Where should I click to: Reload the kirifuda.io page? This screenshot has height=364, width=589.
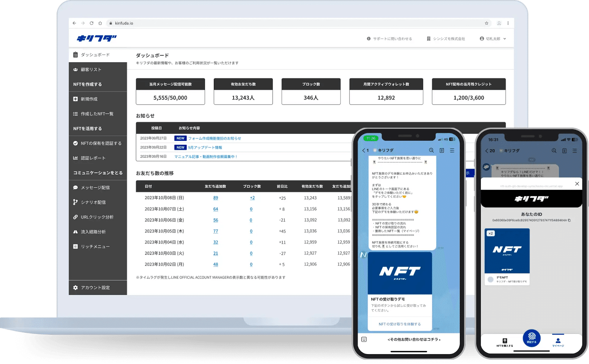click(91, 23)
